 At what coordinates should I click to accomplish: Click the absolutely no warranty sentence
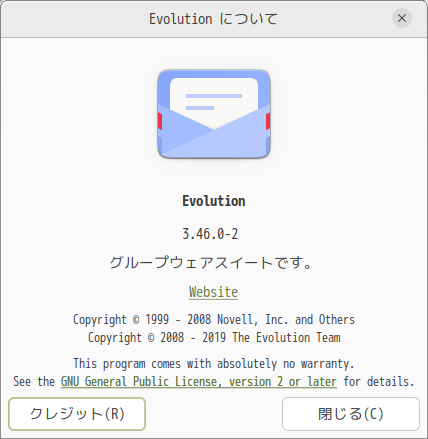[x=214, y=363]
